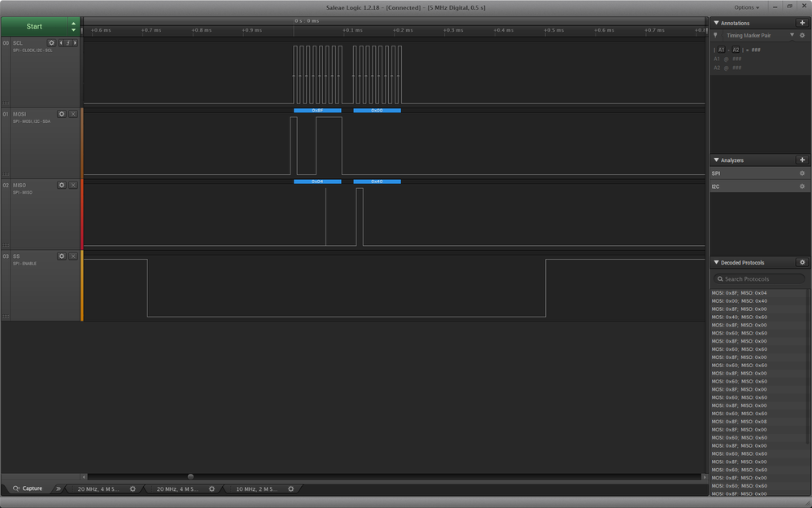The height and width of the screenshot is (508, 812).
Task: Open capture settings arrows beside Start
Action: pos(73,26)
